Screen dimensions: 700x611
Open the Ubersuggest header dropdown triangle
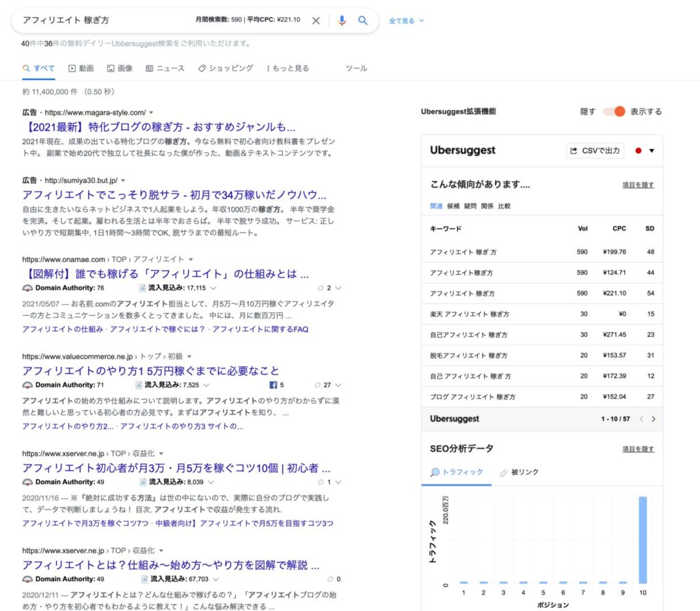pyautogui.click(x=651, y=151)
